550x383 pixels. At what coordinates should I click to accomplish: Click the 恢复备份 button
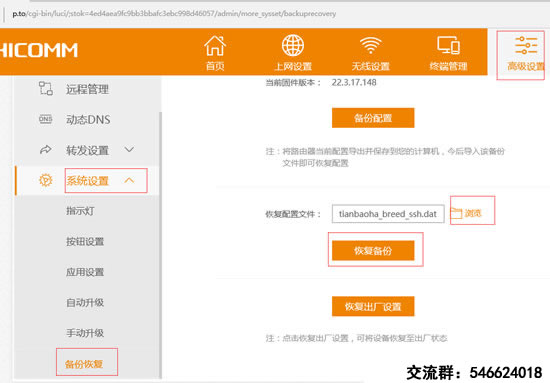(373, 250)
